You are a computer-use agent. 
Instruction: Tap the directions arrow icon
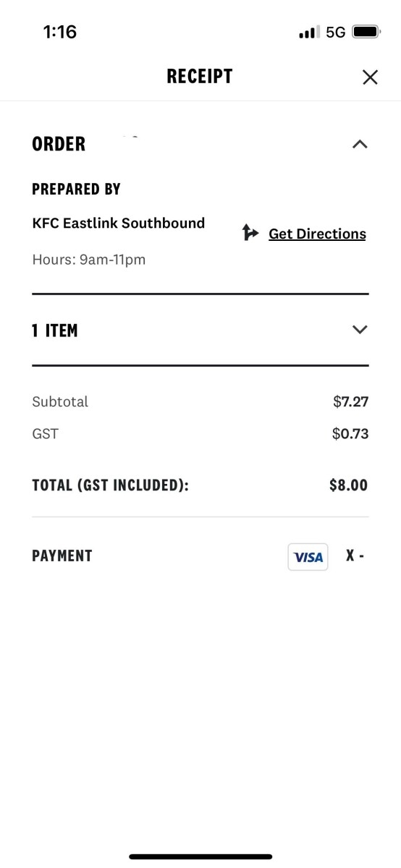(250, 232)
